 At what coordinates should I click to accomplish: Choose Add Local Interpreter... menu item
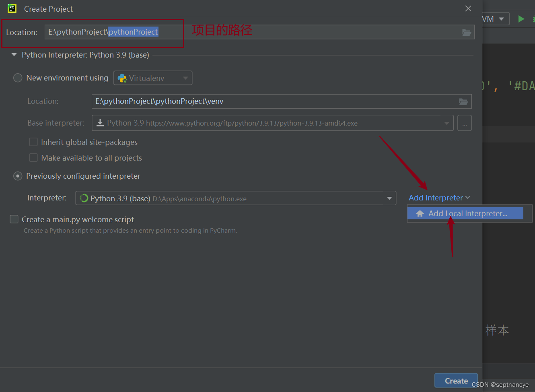(x=465, y=214)
